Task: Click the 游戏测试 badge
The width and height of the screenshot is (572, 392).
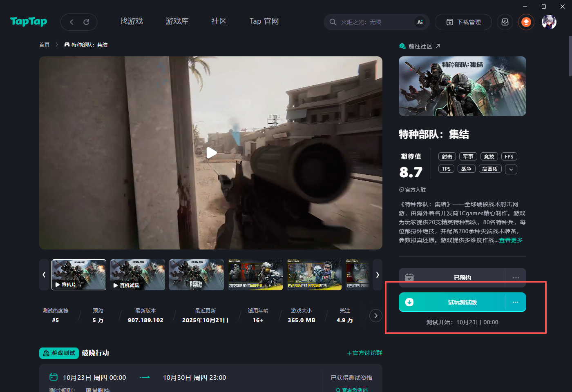Action: (59, 353)
